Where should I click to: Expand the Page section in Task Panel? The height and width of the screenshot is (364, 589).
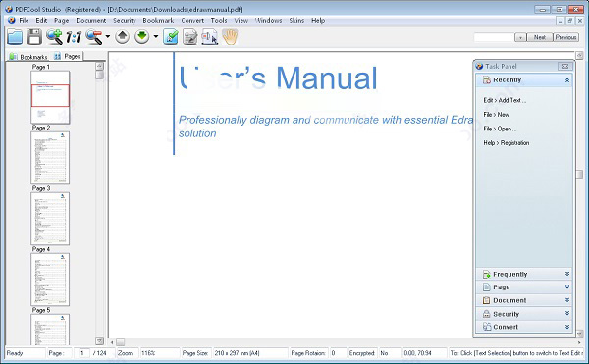pos(567,287)
